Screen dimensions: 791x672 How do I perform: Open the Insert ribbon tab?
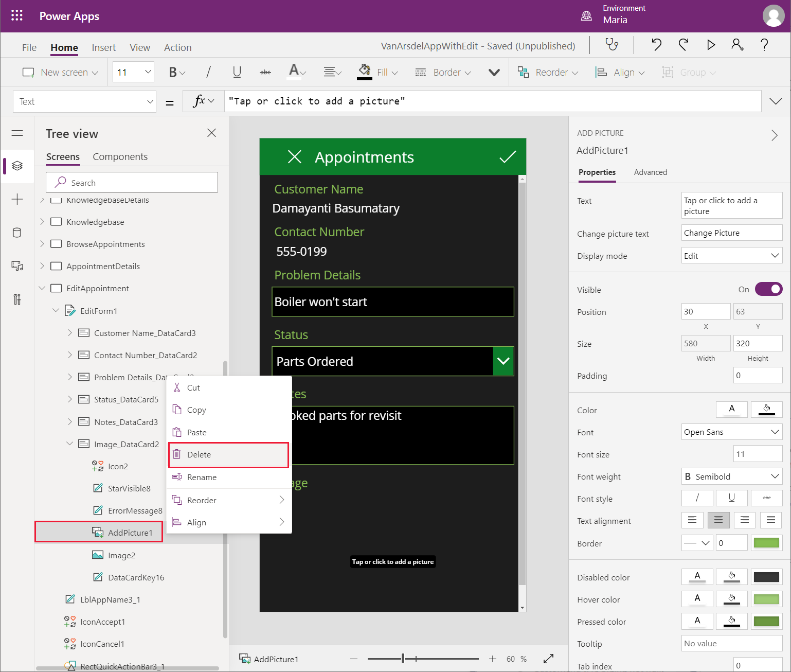point(103,48)
